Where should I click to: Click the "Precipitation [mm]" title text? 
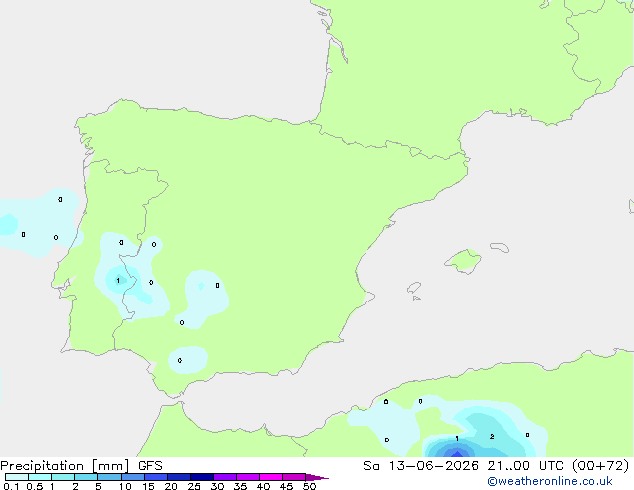(x=64, y=466)
